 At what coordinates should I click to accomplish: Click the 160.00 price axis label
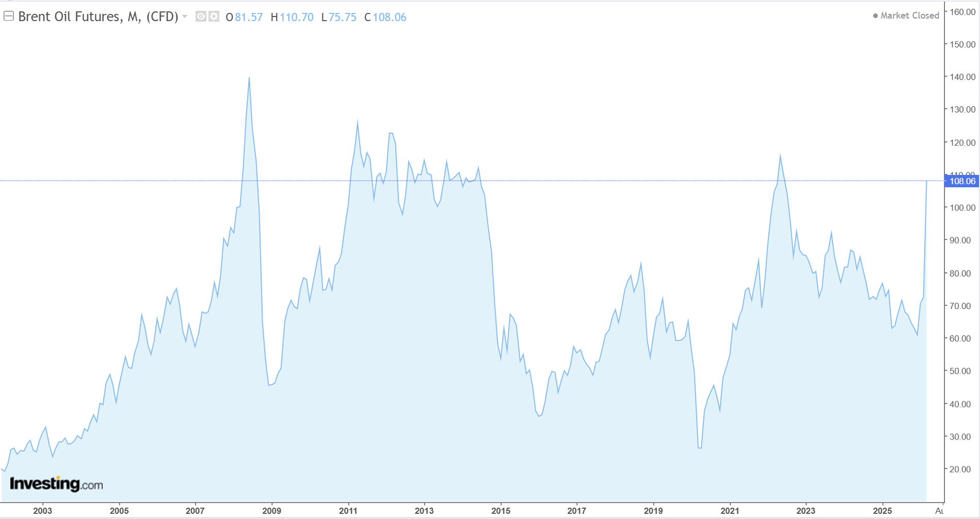point(963,12)
